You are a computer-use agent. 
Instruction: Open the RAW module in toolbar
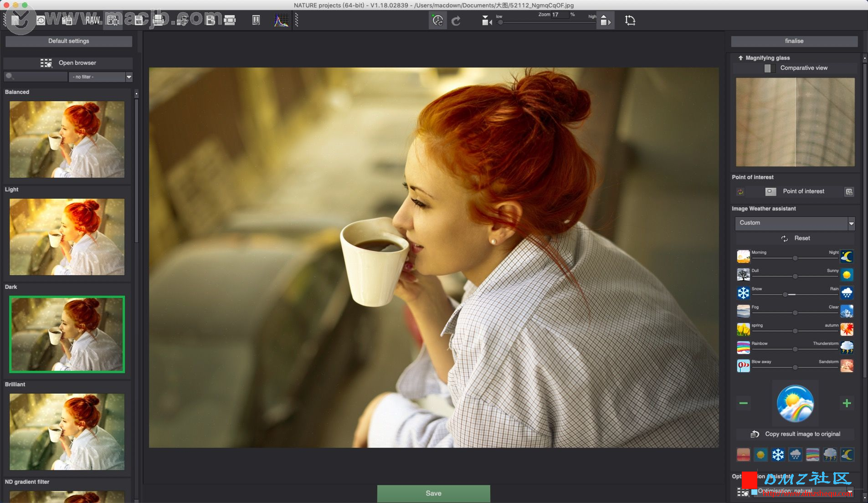93,20
